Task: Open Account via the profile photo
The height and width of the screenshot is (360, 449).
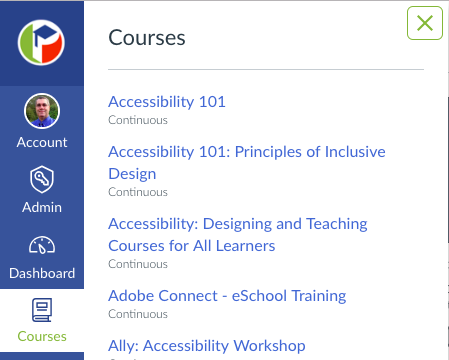Action: click(42, 111)
